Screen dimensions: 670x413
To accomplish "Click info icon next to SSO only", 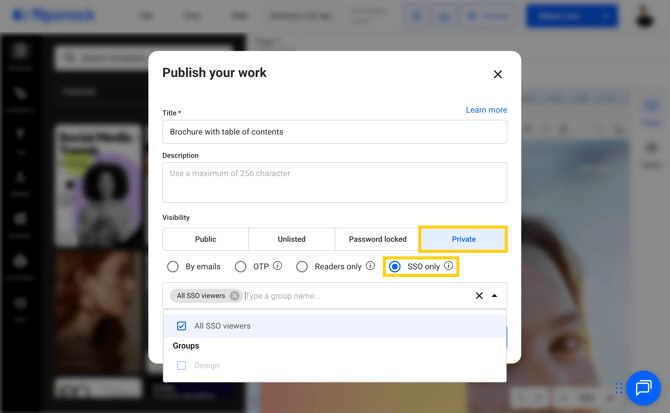I will pos(449,266).
